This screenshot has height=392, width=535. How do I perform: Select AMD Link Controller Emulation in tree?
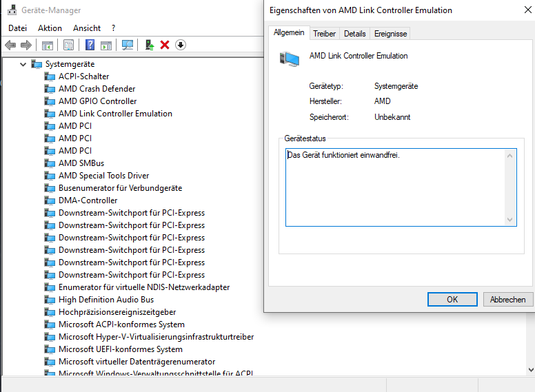[115, 114]
